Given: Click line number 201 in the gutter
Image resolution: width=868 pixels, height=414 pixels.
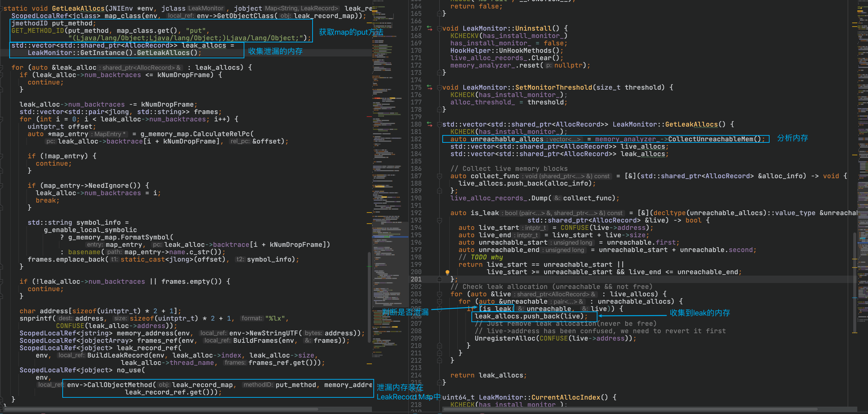Looking at the screenshot, I should (416, 279).
